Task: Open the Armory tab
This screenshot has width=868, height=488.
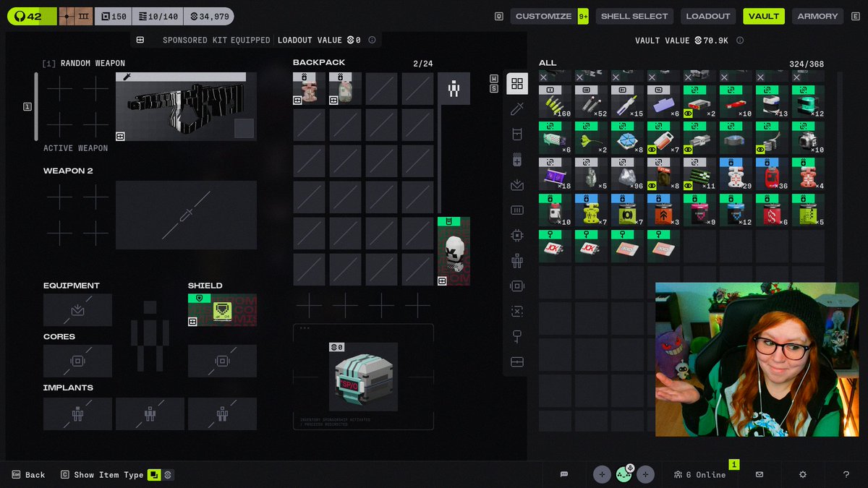Action: click(817, 16)
